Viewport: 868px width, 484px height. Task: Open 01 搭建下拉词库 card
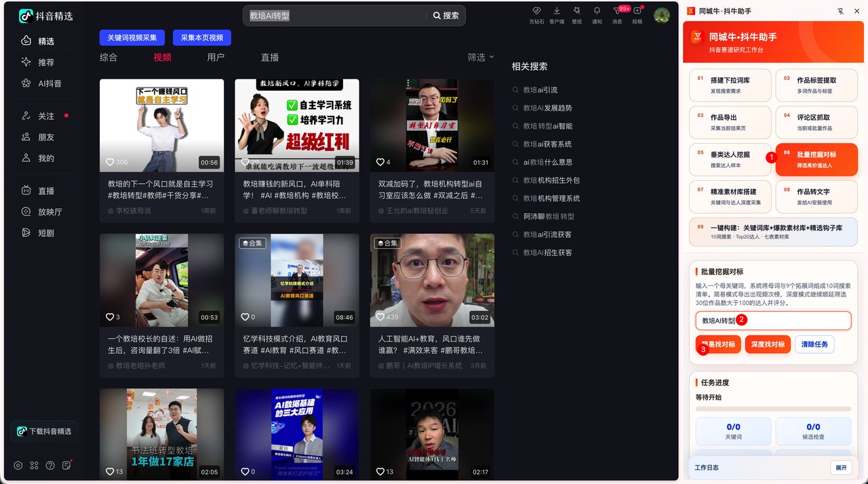[x=730, y=85]
